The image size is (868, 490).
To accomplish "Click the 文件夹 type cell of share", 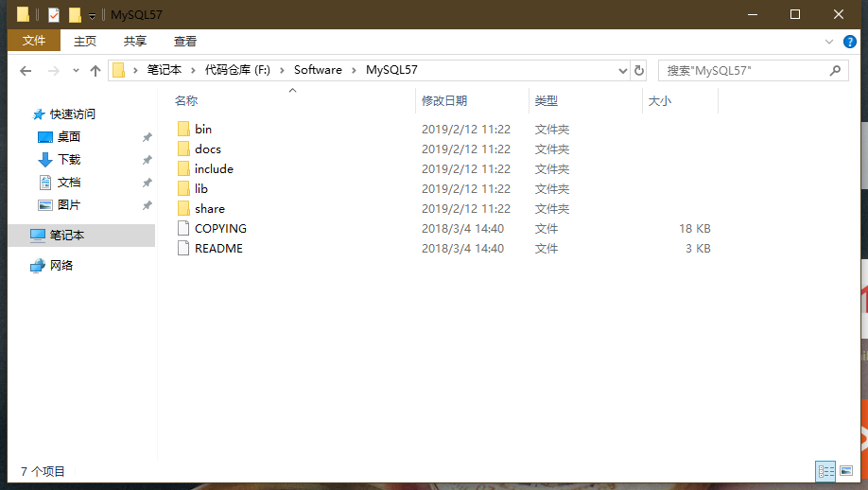I will coord(552,209).
